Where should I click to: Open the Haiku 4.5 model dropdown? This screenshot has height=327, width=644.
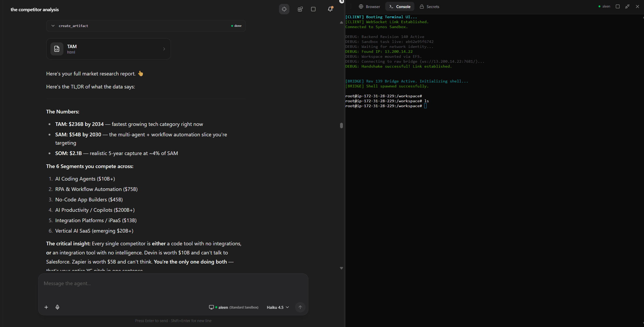(278, 307)
